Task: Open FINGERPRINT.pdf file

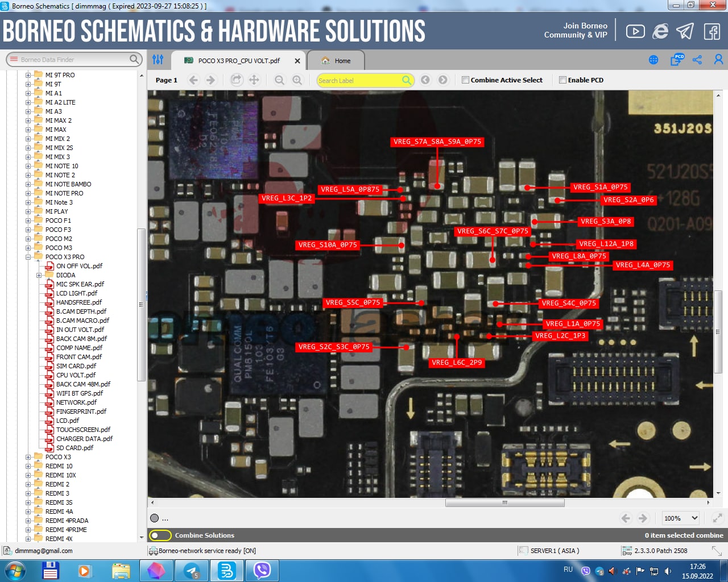Action: 81,411
